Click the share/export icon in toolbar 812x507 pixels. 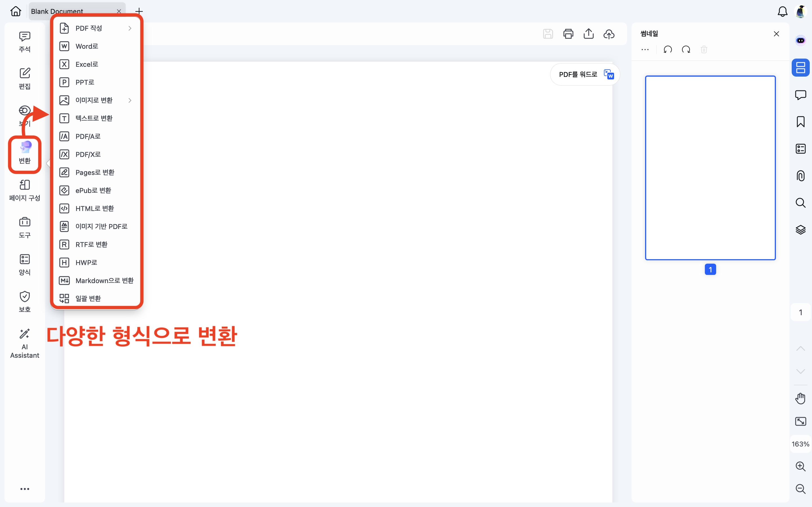point(588,34)
